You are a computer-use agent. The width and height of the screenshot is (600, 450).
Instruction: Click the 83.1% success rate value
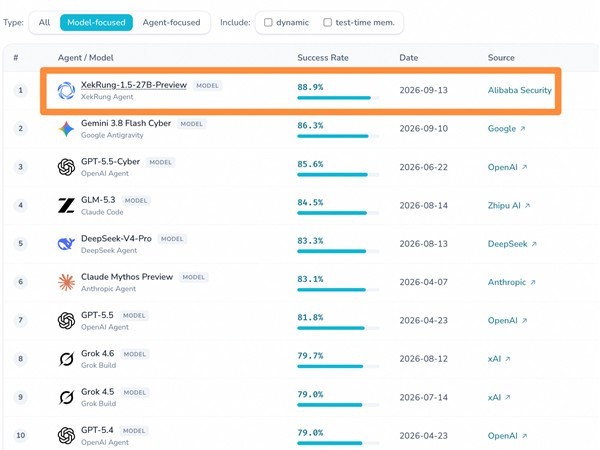click(310, 279)
